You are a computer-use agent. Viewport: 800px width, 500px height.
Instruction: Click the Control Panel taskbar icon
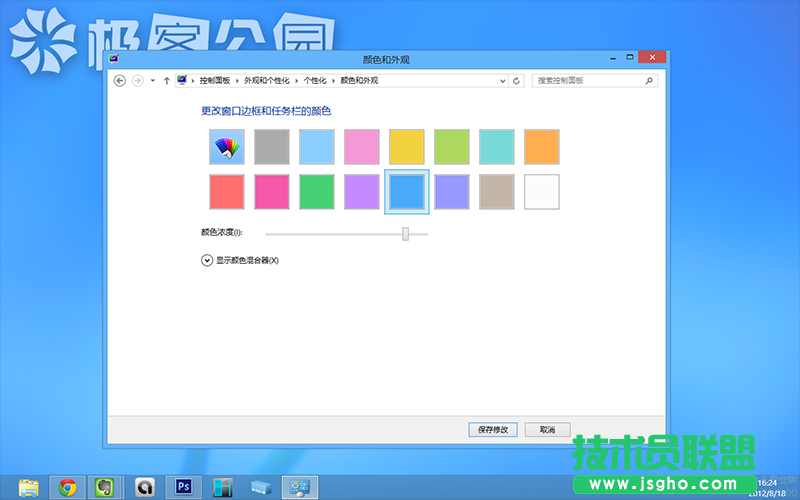point(300,488)
